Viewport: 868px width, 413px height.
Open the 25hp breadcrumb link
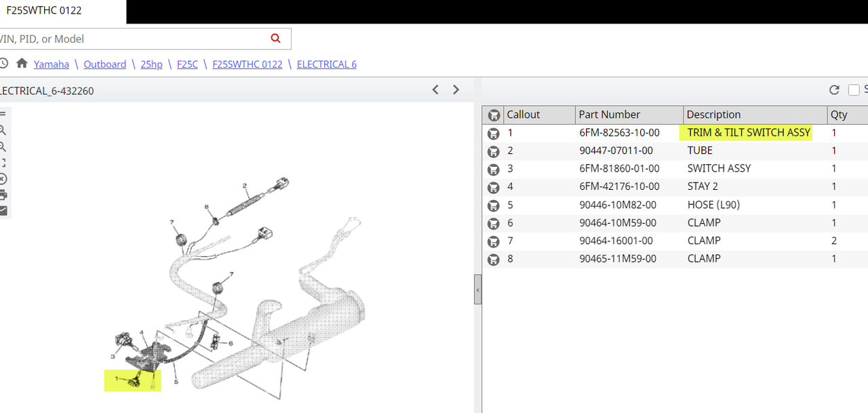point(152,64)
